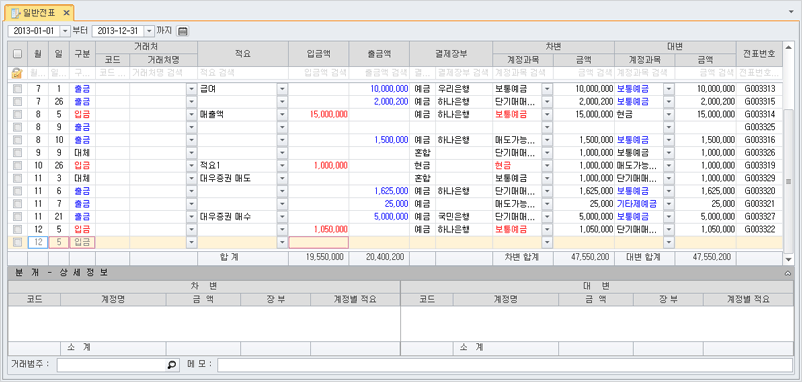Select the 일반전표 tab
802x382 pixels.
[40, 12]
